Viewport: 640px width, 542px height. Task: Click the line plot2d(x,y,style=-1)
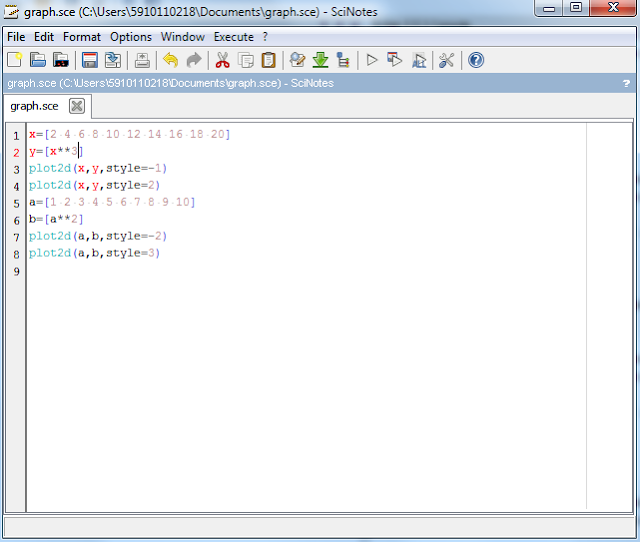point(98,168)
